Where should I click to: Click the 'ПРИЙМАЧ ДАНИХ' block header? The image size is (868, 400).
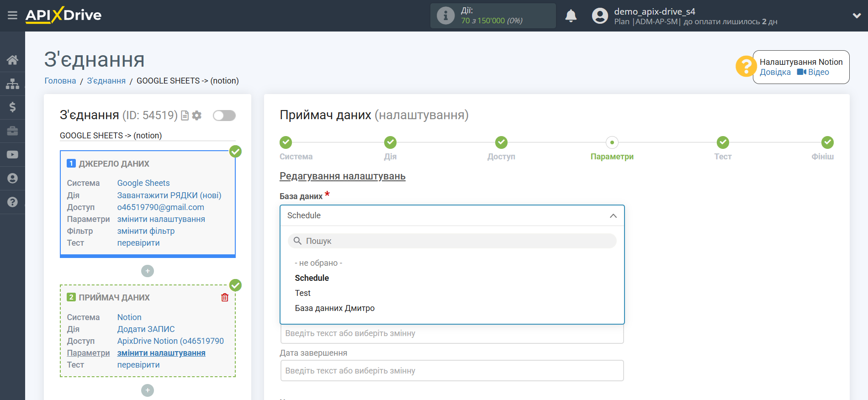pos(114,298)
